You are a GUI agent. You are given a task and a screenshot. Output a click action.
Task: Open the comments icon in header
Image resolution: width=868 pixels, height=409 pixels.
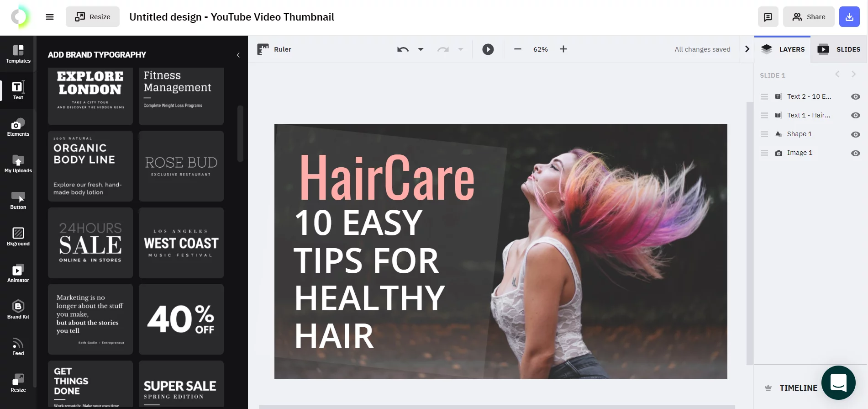(768, 17)
